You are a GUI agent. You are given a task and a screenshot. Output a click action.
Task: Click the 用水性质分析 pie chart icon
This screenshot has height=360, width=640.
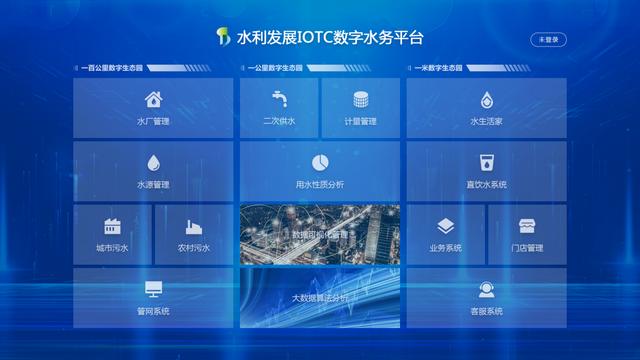click(320, 163)
